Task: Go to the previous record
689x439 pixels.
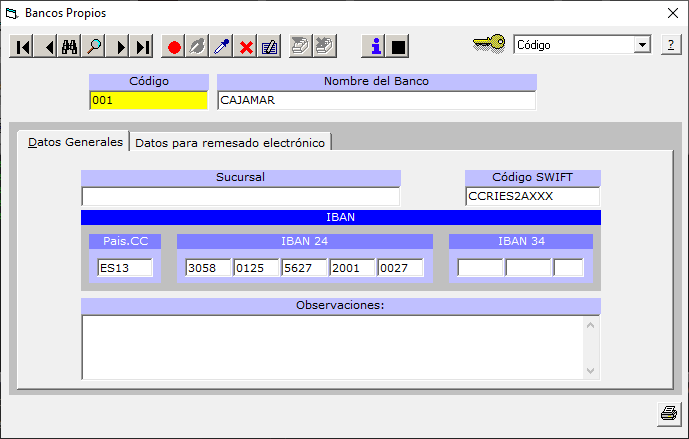Action: point(46,47)
